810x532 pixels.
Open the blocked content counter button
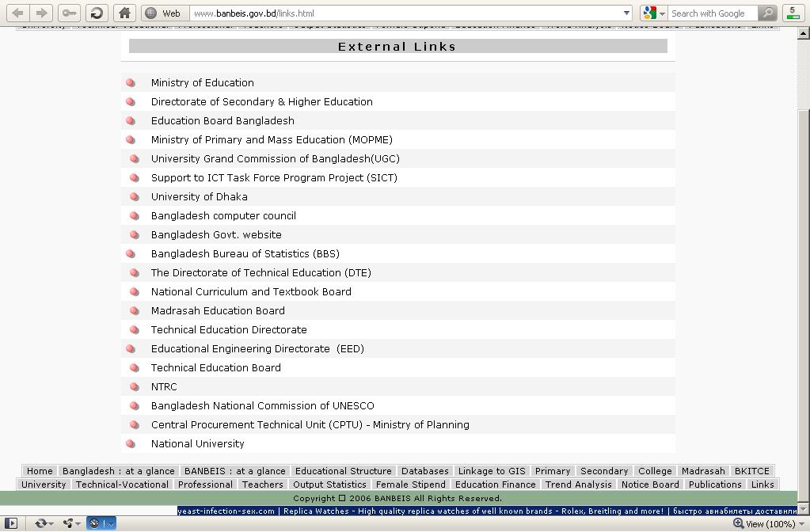(x=793, y=13)
